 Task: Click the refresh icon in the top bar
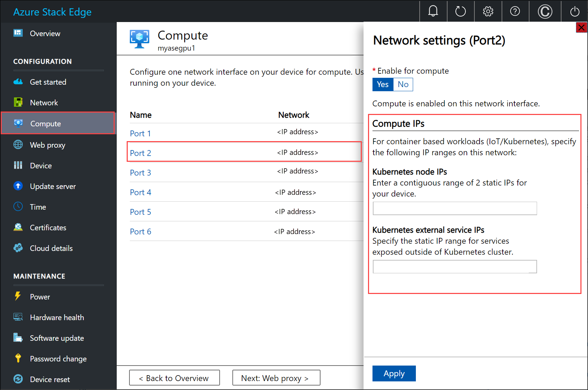tap(460, 11)
